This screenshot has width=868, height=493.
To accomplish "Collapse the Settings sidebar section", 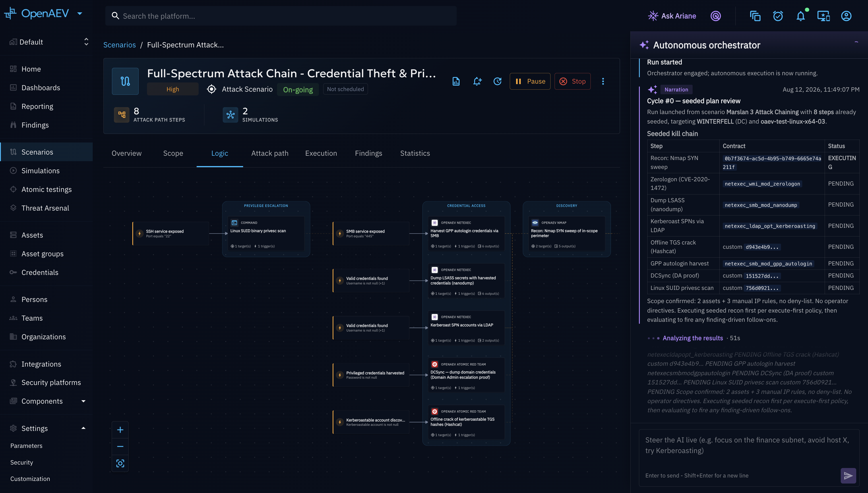I will [x=83, y=428].
